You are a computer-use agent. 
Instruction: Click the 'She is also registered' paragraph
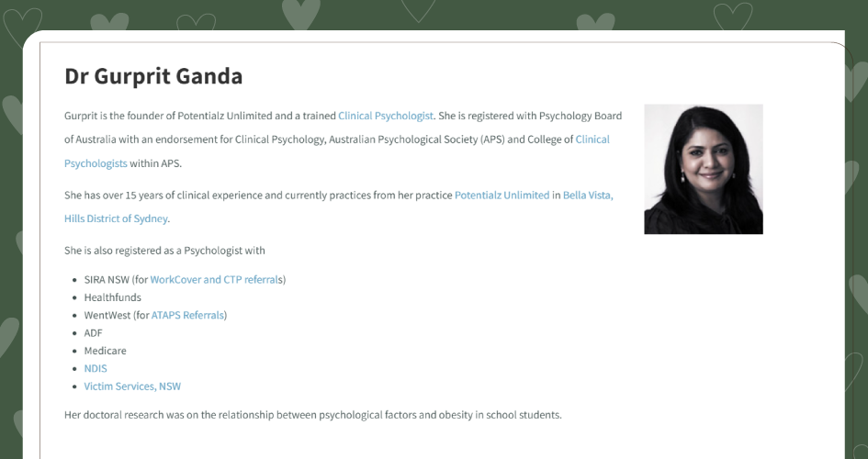click(164, 251)
